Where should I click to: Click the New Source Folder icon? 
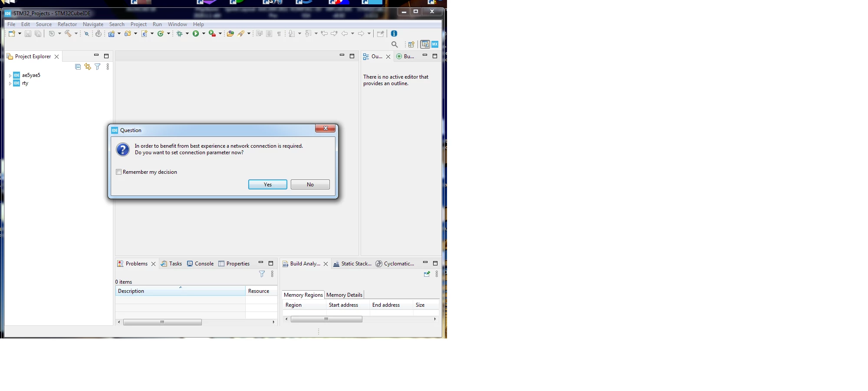(x=128, y=33)
